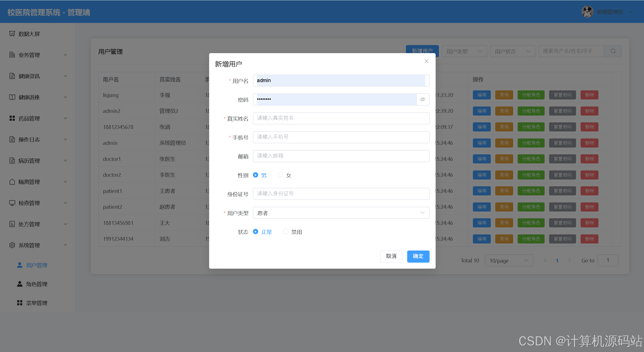Expand the 健康资讯 menu chevron

pos(65,76)
